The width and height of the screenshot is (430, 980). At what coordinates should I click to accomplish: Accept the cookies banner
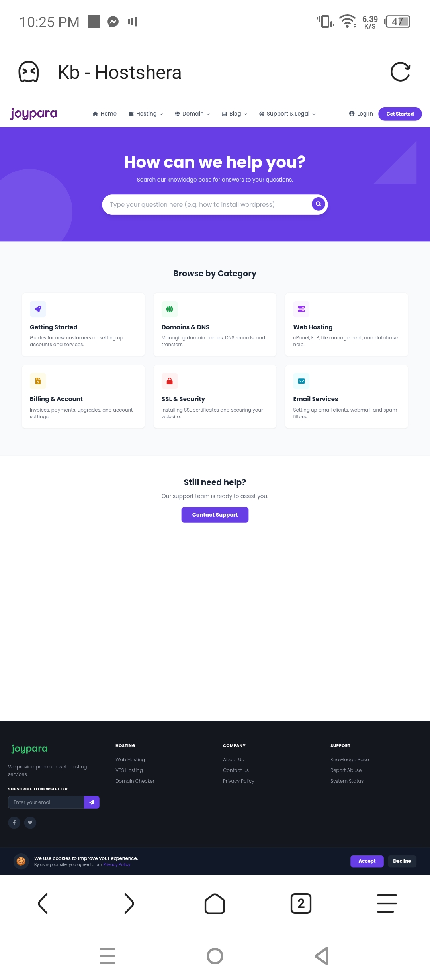pos(367,861)
